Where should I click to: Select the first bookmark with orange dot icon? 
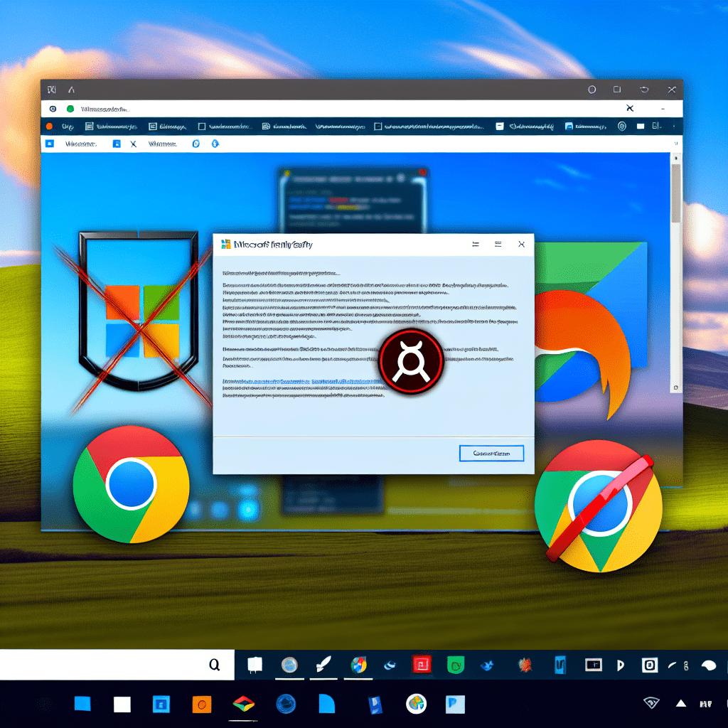tap(49, 126)
